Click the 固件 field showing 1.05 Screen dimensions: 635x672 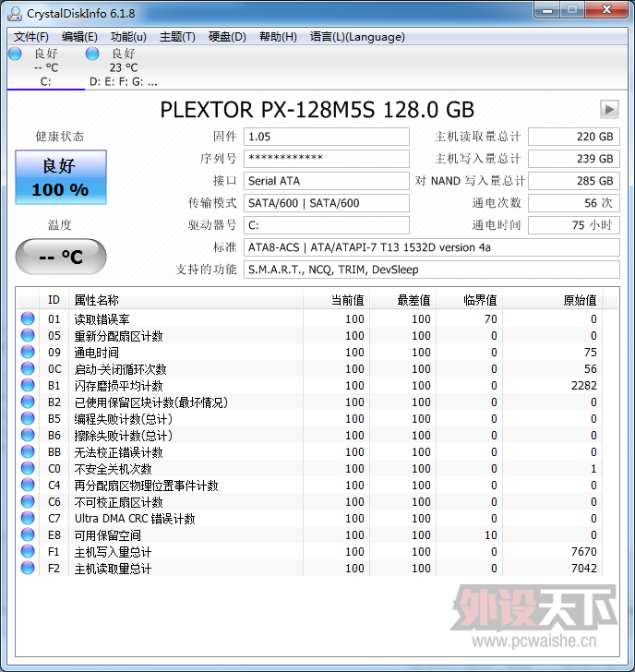(327, 137)
